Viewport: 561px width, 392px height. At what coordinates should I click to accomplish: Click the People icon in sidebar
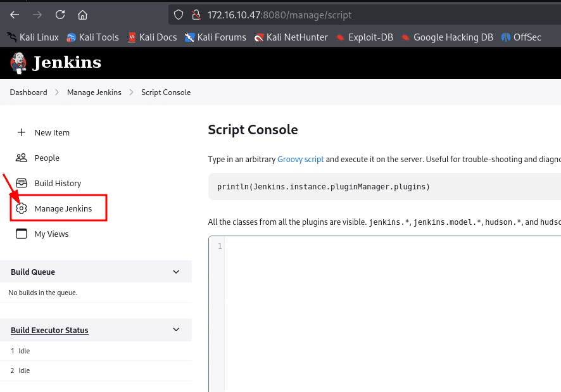tap(22, 158)
